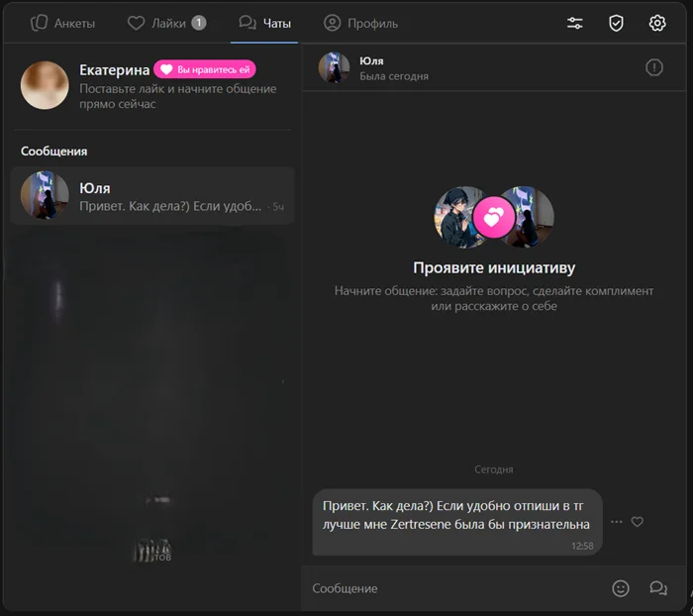Click the chat info exclamation icon

653,67
